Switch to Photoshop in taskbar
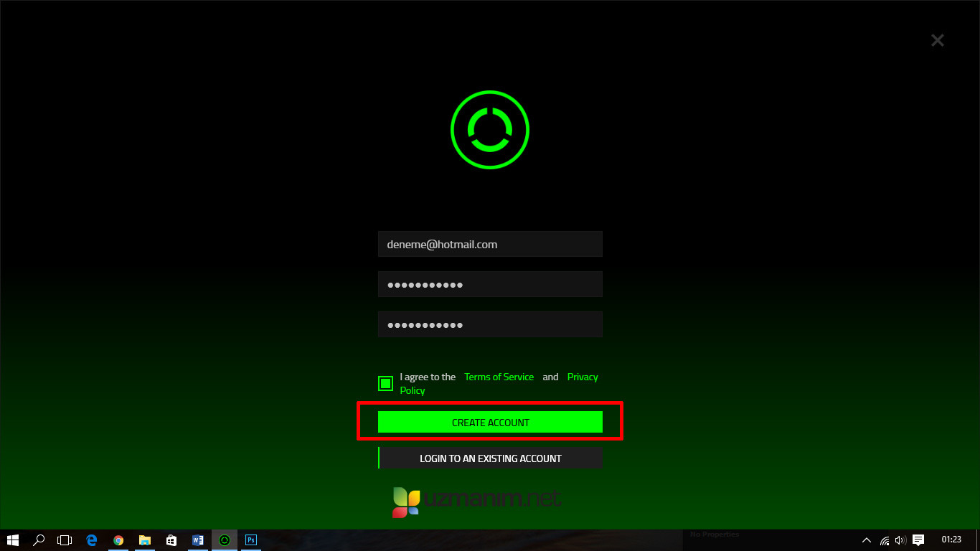 (251, 540)
